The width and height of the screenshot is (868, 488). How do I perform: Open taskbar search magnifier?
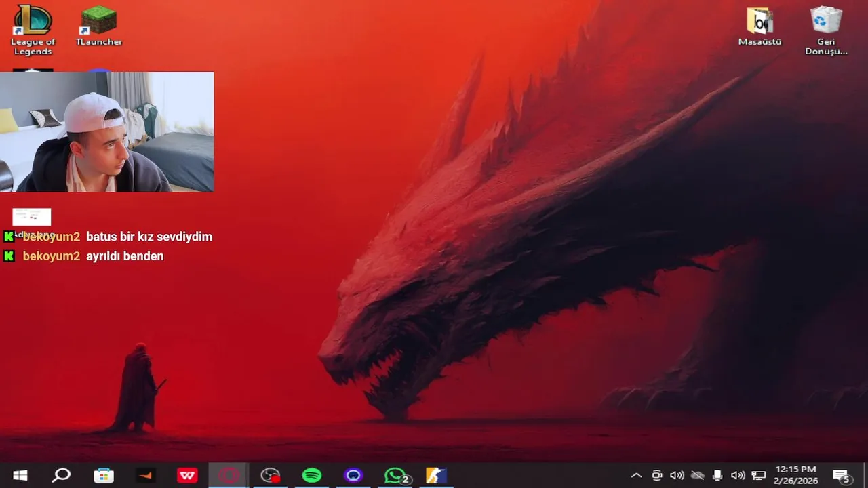pyautogui.click(x=61, y=476)
